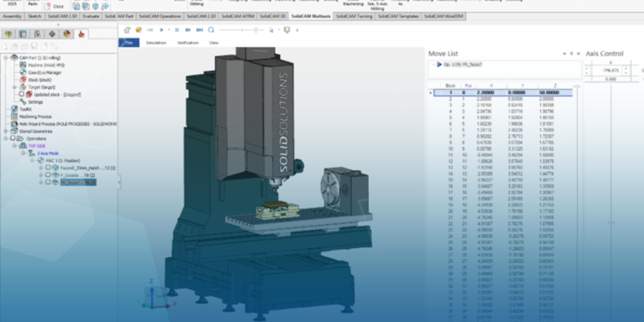644x322 pixels.
Task: Toggle the Operations checkbox
Action: click(13, 138)
